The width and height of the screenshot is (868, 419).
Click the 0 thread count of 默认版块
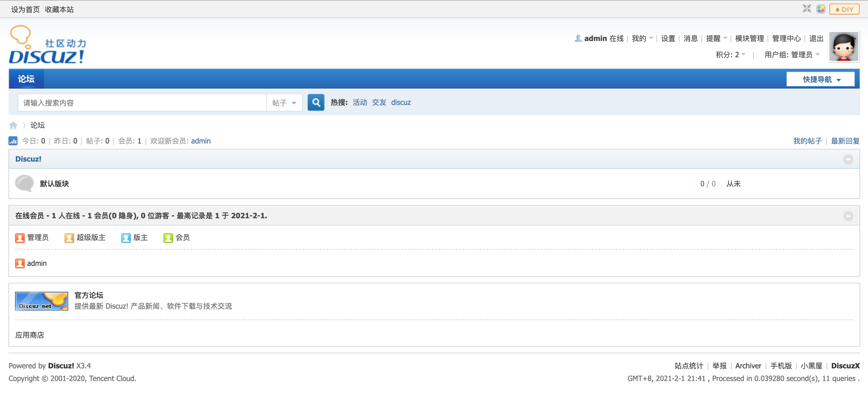click(702, 184)
